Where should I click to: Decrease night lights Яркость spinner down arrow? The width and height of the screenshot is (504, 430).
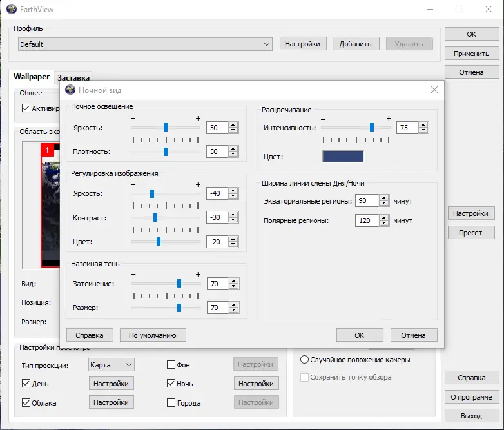click(233, 130)
